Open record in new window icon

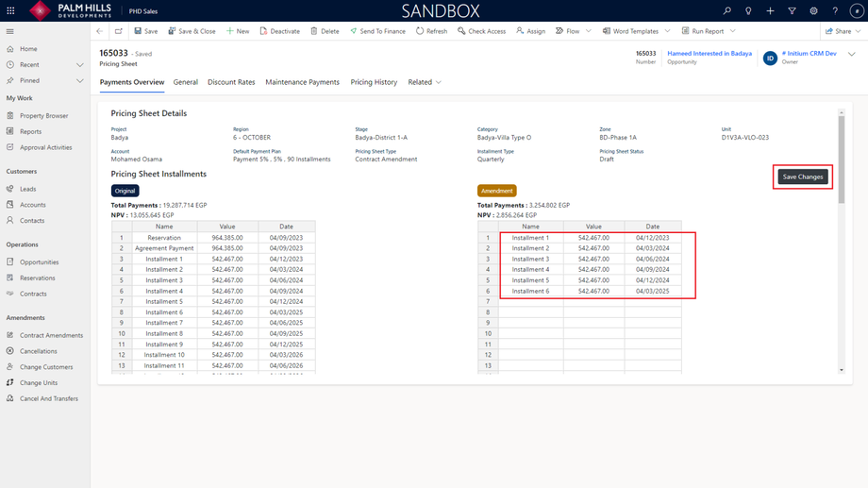(x=119, y=31)
